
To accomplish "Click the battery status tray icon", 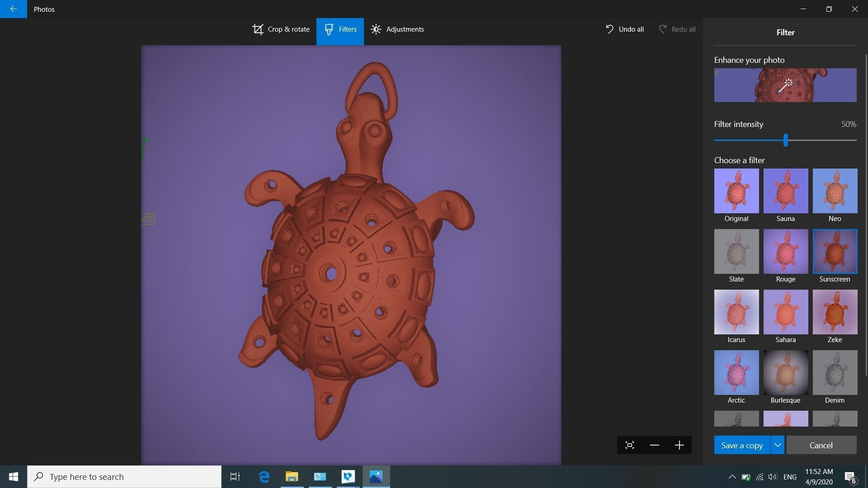I will click(x=746, y=477).
